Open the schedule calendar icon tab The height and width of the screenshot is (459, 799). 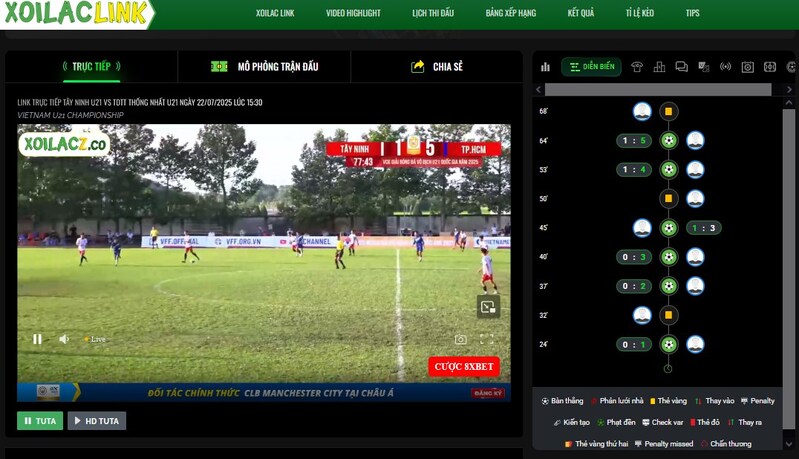tap(748, 67)
